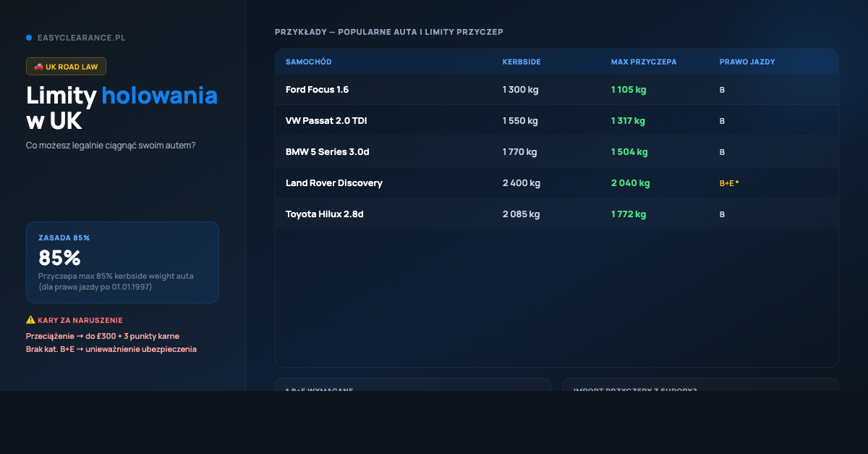Click the large 85% figure
868x454 pixels.
59,258
